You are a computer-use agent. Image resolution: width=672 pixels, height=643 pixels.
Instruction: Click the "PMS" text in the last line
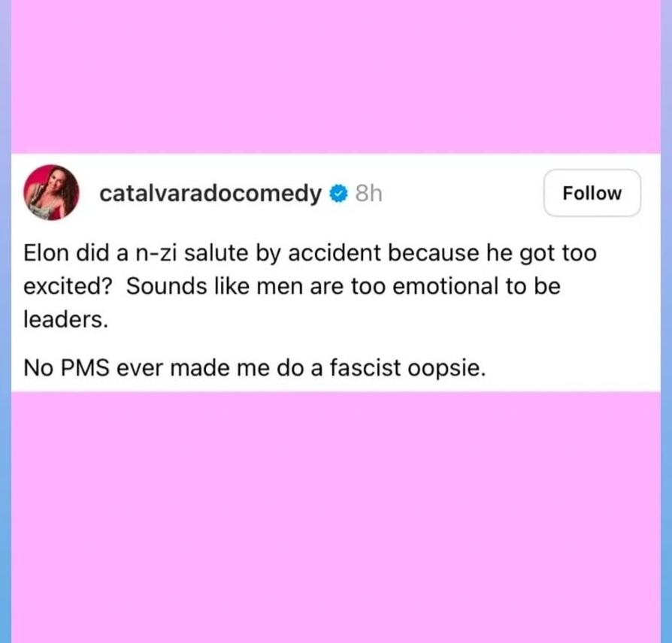85,367
